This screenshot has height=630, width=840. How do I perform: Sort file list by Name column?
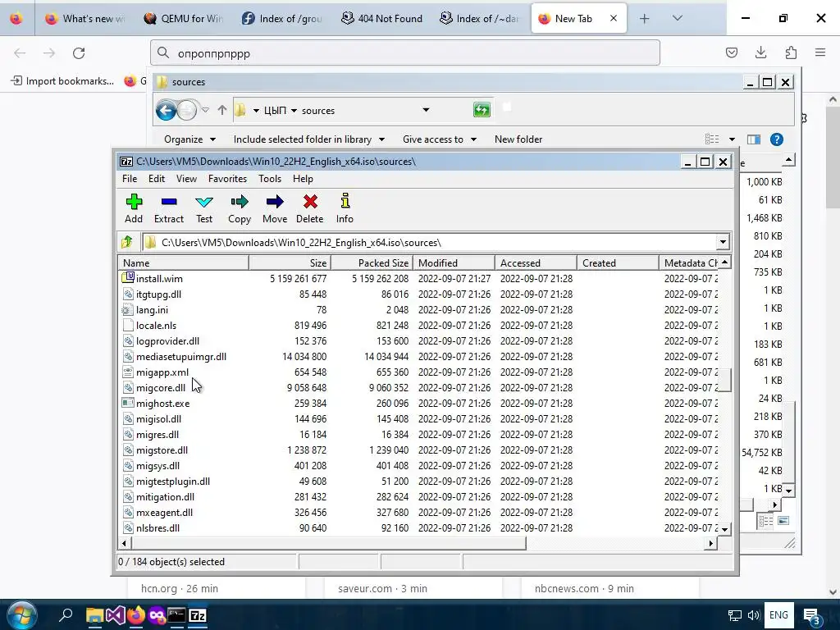(183, 262)
